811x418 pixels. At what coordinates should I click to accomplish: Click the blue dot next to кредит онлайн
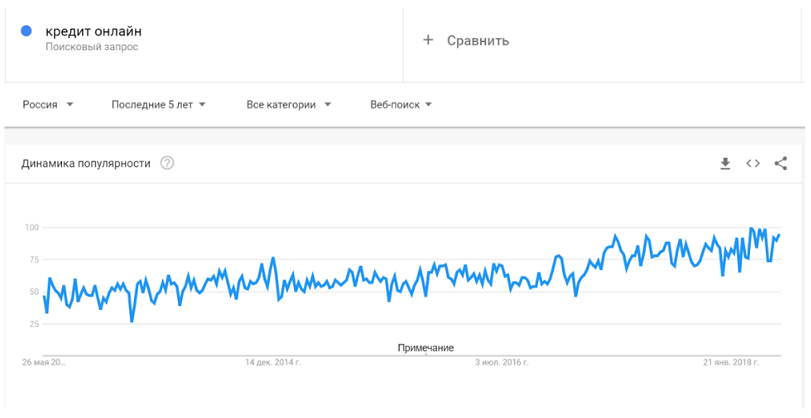coord(26,31)
